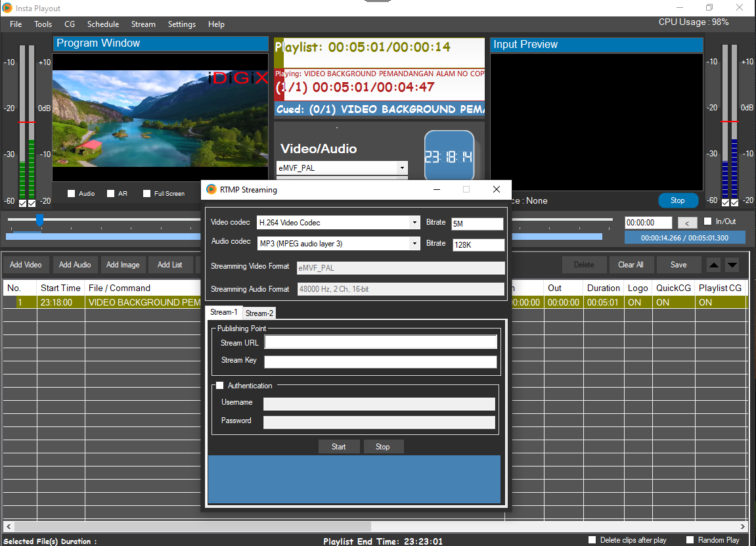Enable Random Play checkbox
The width and height of the screenshot is (756, 546).
[690, 539]
